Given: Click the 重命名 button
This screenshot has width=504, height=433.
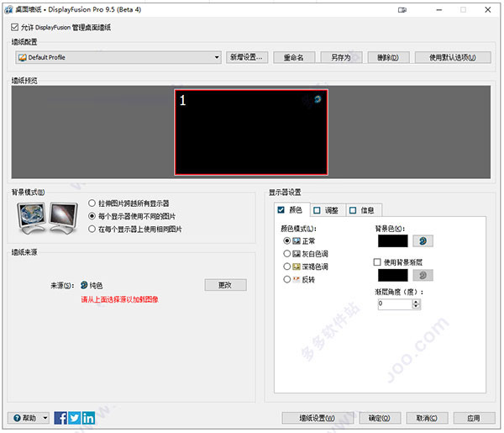Looking at the screenshot, I should click(x=294, y=57).
